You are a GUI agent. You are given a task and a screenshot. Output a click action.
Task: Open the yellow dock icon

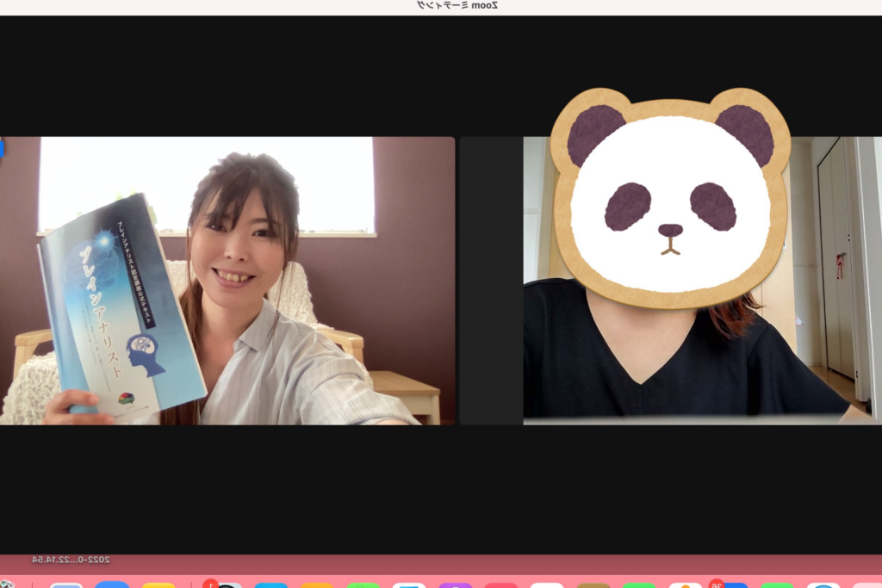pos(158,585)
